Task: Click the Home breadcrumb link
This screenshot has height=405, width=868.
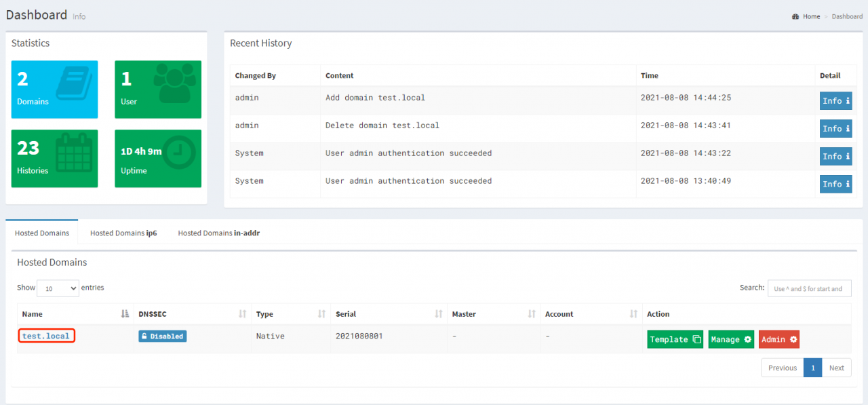Action: point(811,16)
